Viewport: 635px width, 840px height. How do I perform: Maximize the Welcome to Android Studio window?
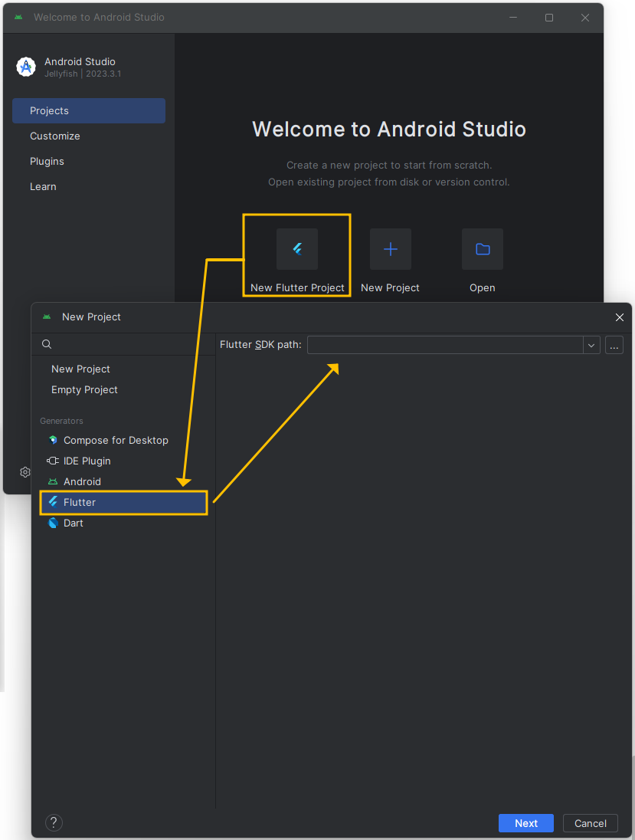548,18
